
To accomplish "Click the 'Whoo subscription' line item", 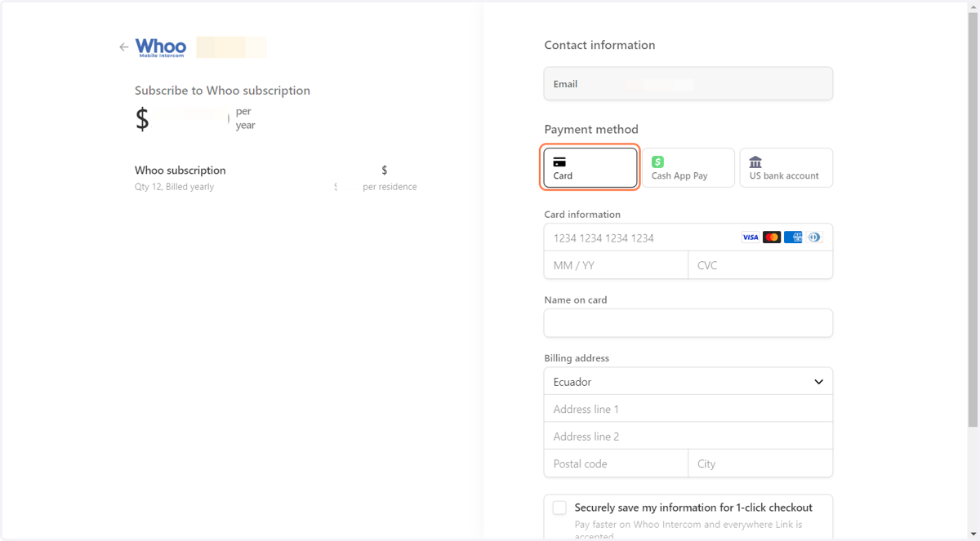I will [x=180, y=171].
